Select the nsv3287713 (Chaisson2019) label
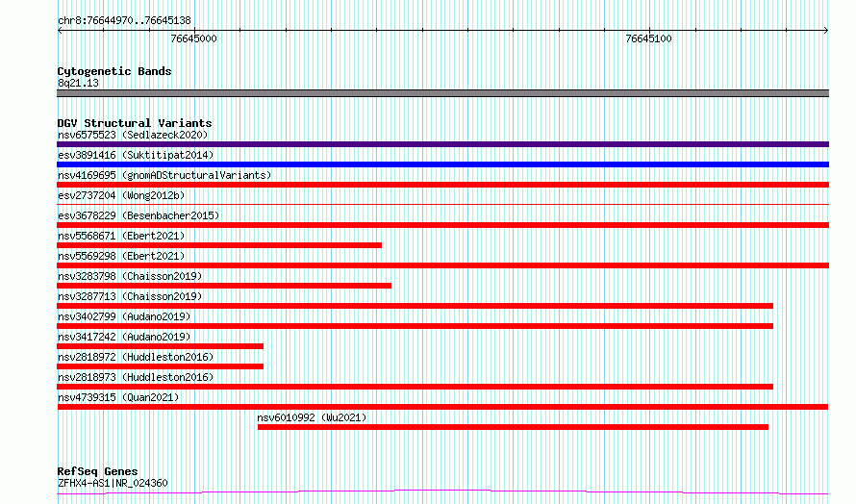 [130, 296]
